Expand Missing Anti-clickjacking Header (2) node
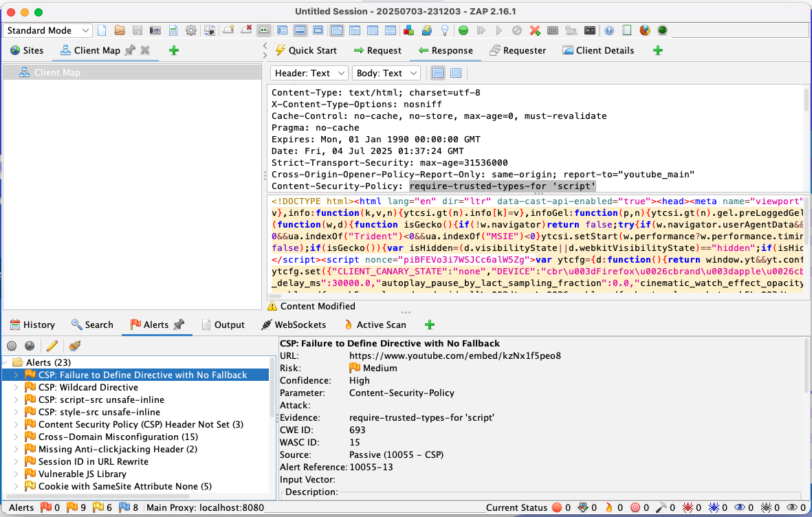Image resolution: width=812 pixels, height=517 pixels. point(16,449)
